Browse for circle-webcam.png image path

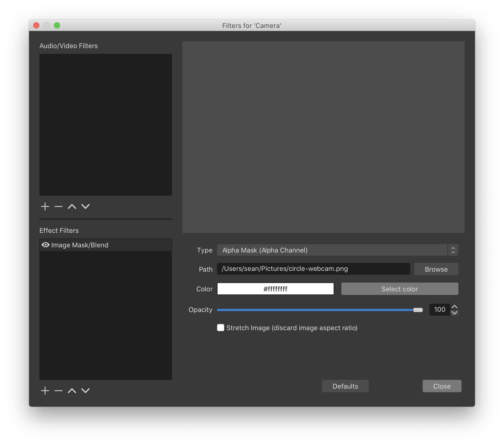point(436,269)
